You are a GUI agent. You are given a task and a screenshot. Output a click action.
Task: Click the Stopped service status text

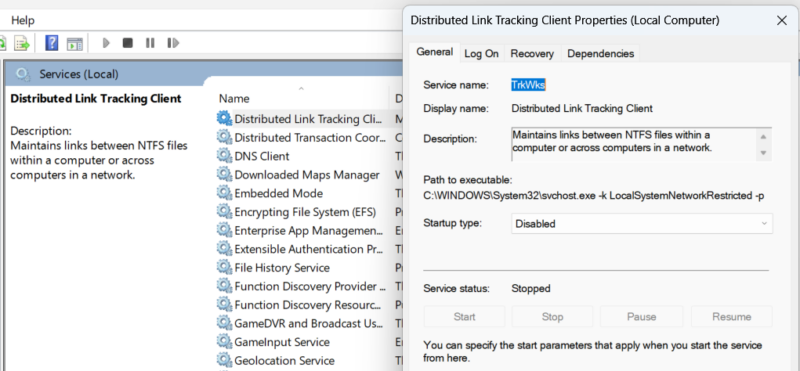[531, 288]
